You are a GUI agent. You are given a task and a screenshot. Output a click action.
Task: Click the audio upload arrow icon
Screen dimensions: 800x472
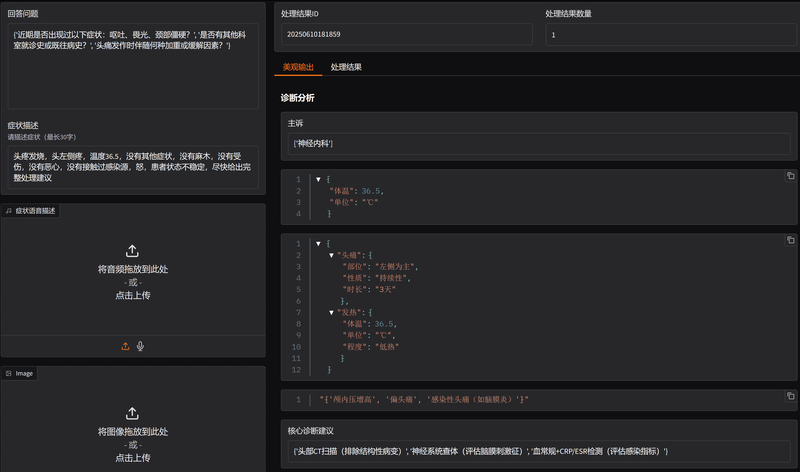tap(132, 251)
